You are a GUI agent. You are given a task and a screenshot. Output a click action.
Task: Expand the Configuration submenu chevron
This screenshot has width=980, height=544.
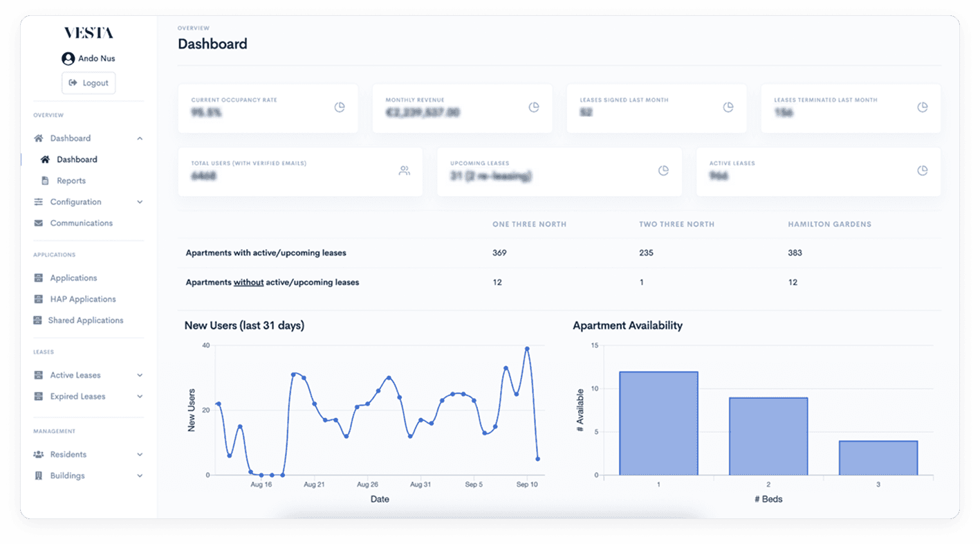[140, 202]
